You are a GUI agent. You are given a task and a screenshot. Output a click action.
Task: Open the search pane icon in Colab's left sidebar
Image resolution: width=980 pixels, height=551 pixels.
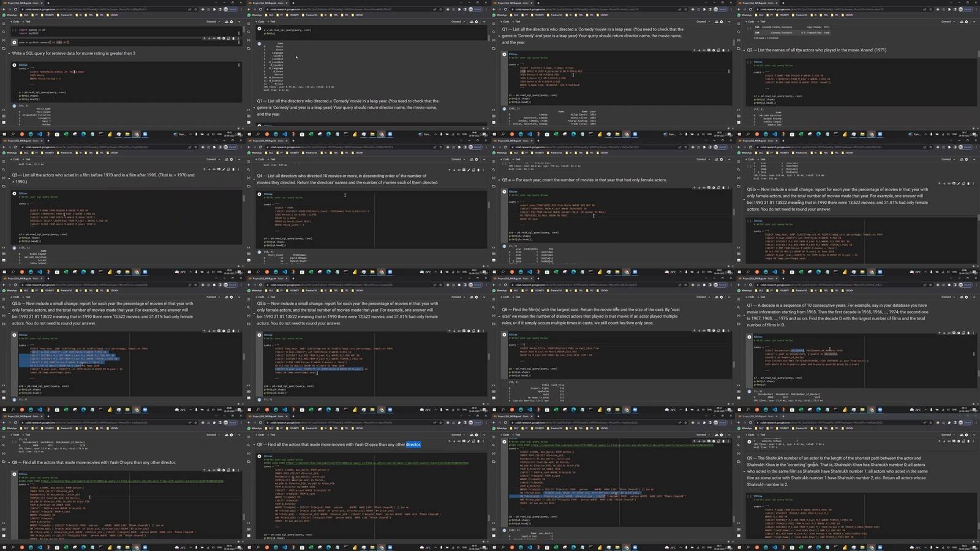pos(3,31)
